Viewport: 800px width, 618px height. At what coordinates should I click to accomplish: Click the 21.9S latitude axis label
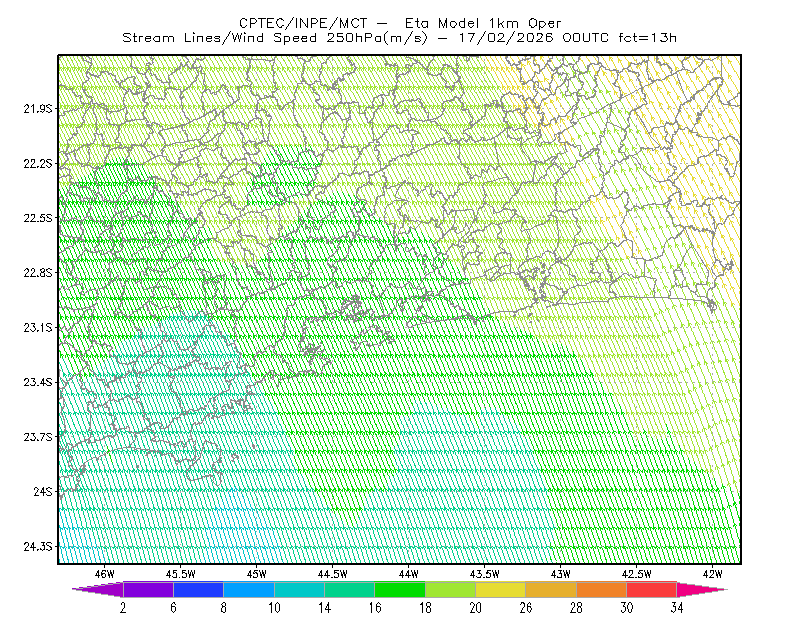tap(37, 109)
